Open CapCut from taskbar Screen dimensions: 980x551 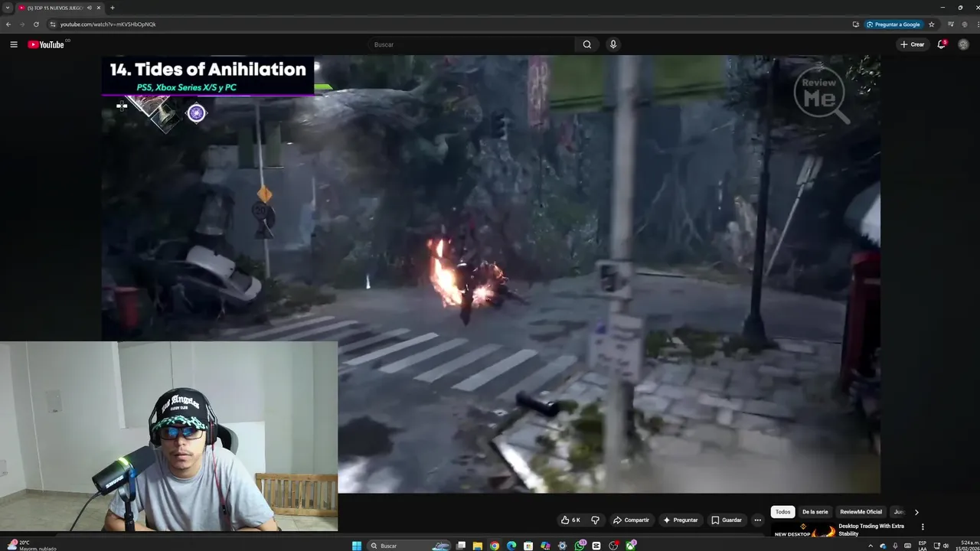point(596,546)
